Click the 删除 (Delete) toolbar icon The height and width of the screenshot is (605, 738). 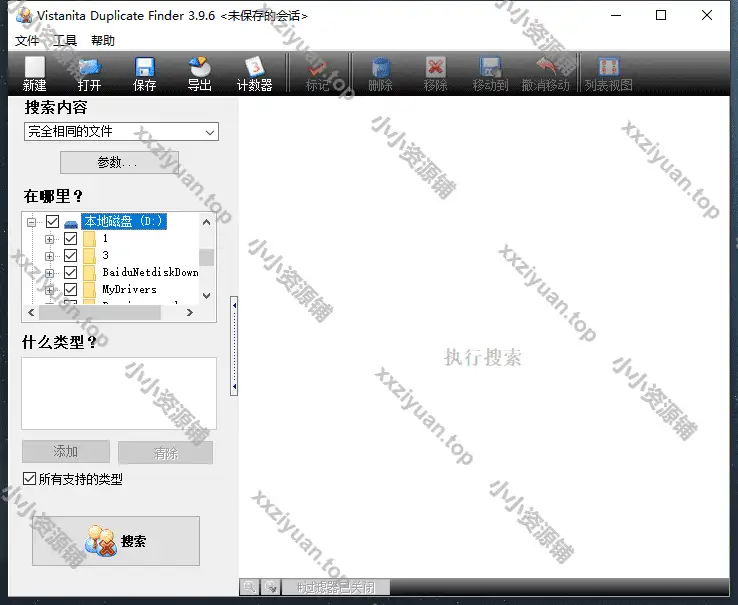click(380, 75)
